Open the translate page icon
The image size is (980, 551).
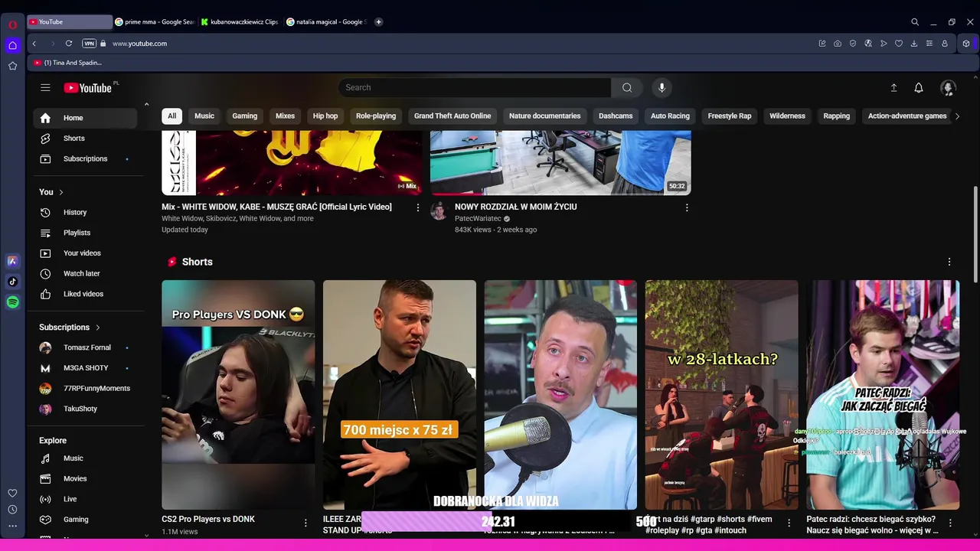tap(868, 44)
